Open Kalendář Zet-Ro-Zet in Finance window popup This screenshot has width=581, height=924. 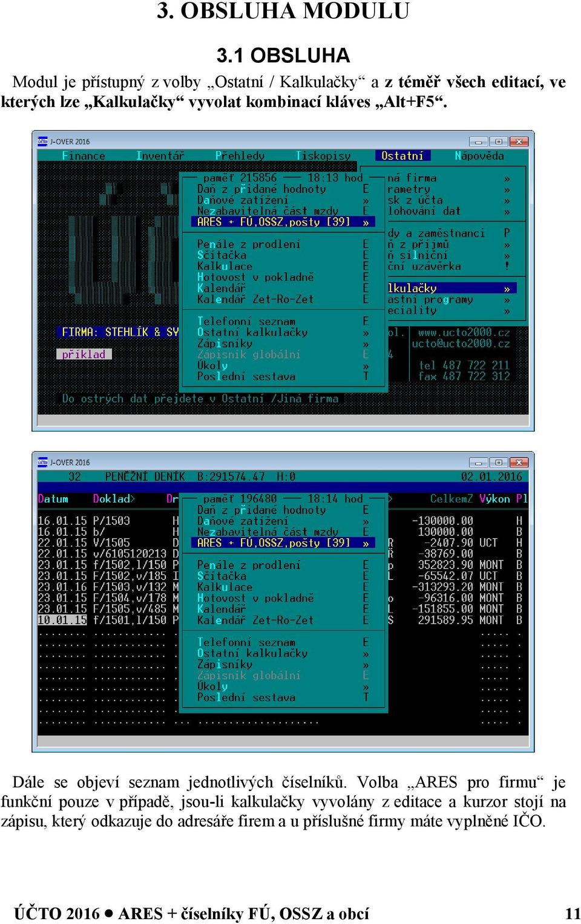point(255,299)
